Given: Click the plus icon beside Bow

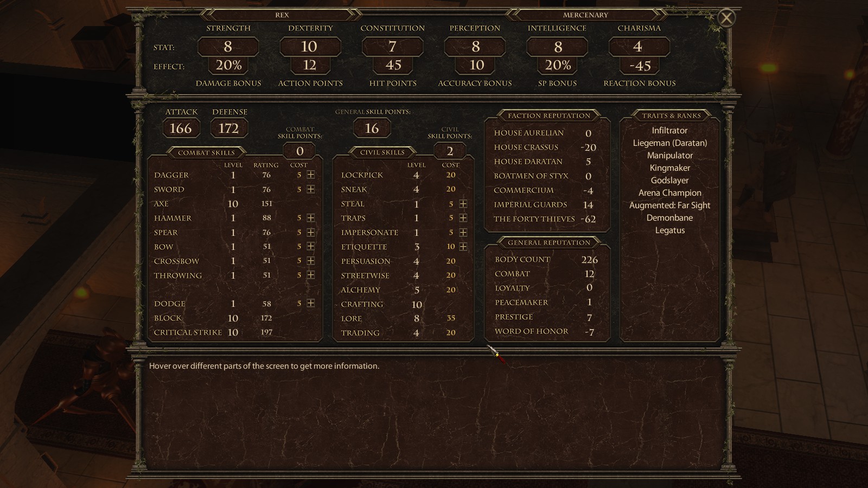Looking at the screenshot, I should pyautogui.click(x=310, y=246).
